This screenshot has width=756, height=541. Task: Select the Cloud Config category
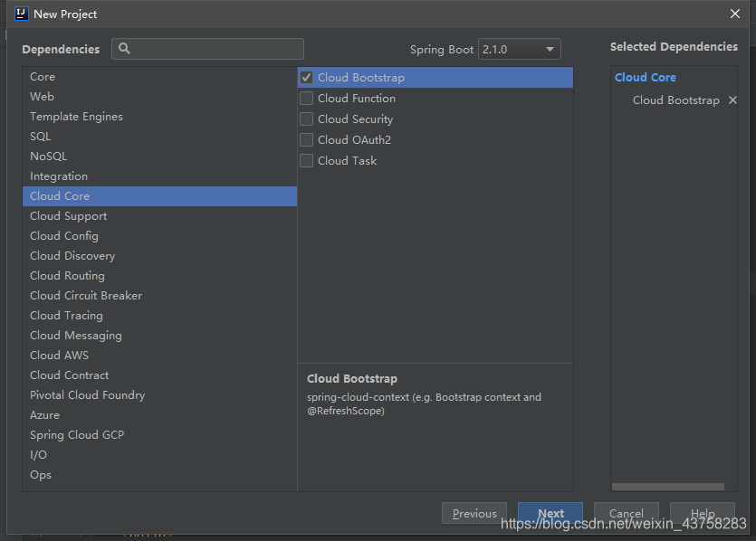[x=159, y=236]
